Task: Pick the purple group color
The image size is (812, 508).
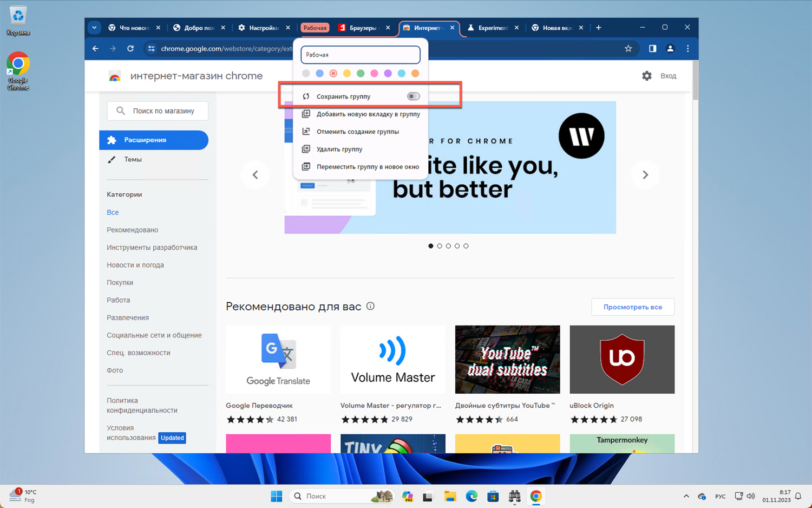Action: [x=388, y=73]
